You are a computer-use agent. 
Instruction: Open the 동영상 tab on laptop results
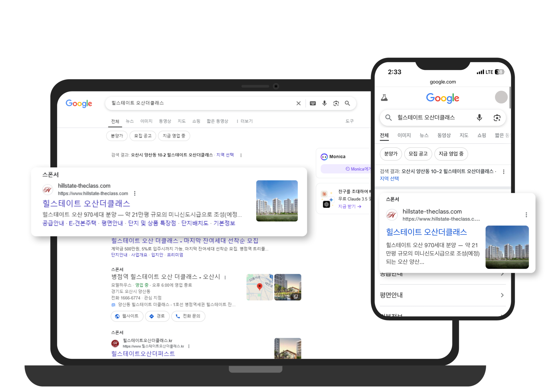point(165,121)
